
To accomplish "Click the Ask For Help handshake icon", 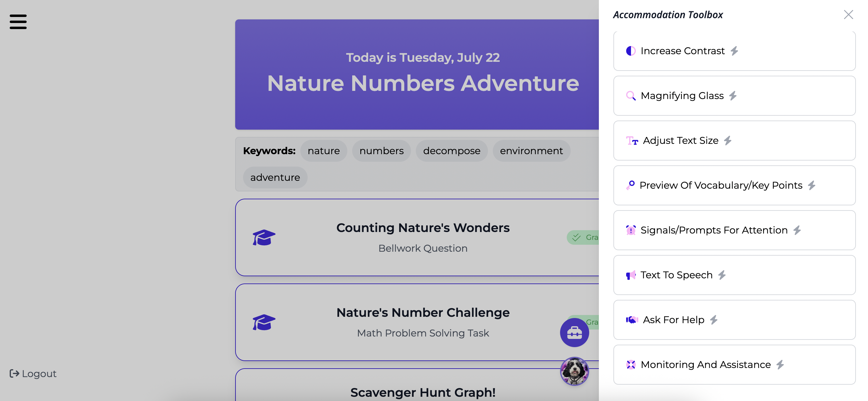I will (632, 320).
